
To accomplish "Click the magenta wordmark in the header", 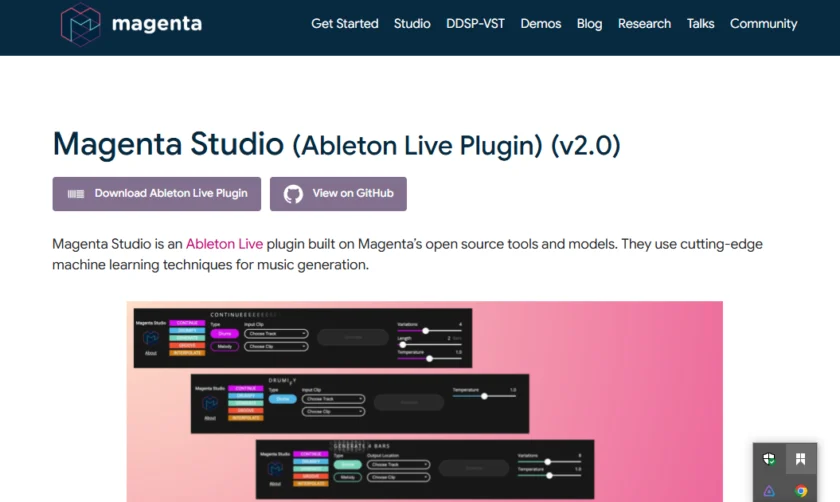I will (x=156, y=24).
